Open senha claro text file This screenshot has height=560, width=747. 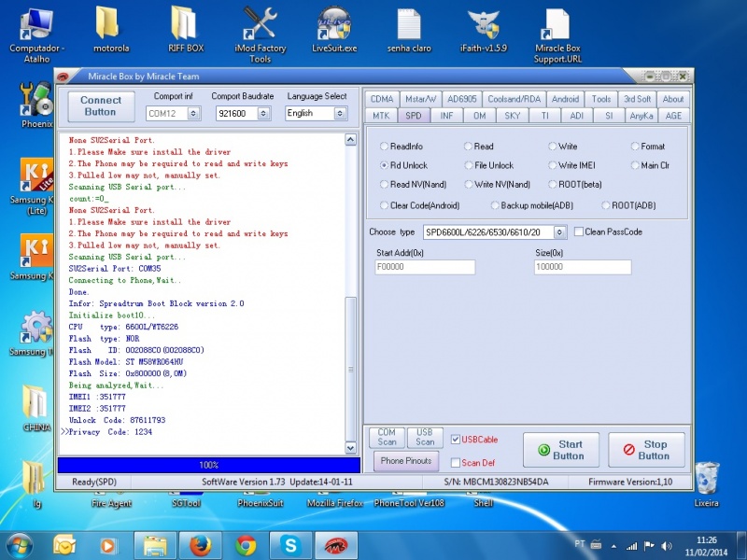click(409, 30)
